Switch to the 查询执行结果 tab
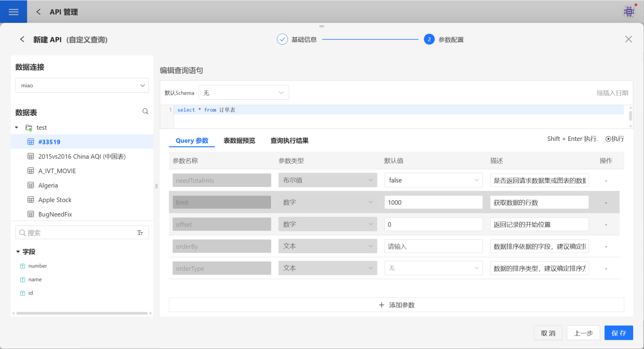The image size is (644, 349). click(289, 140)
